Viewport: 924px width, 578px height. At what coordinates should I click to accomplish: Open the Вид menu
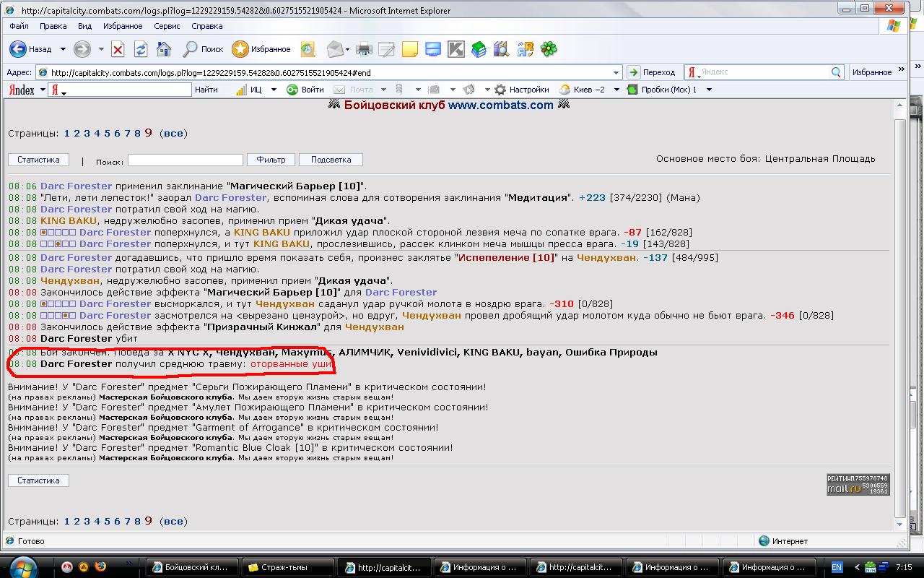[84, 26]
